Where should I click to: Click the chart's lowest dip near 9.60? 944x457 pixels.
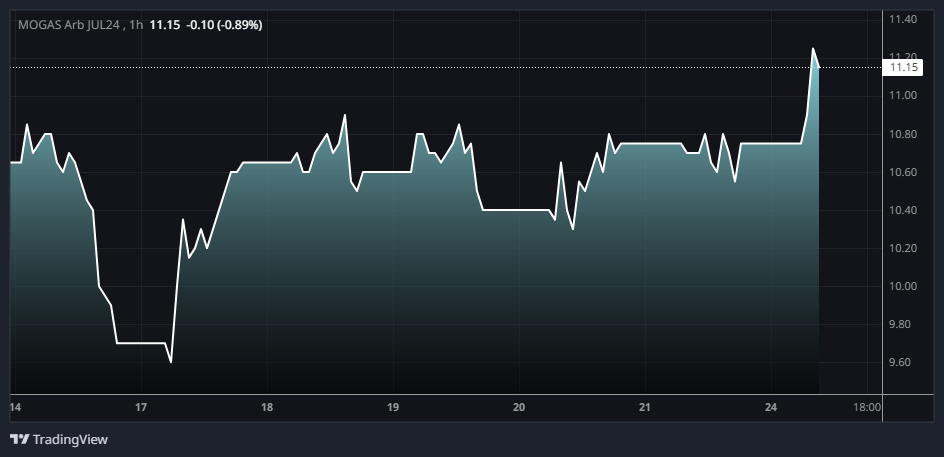pyautogui.click(x=171, y=361)
